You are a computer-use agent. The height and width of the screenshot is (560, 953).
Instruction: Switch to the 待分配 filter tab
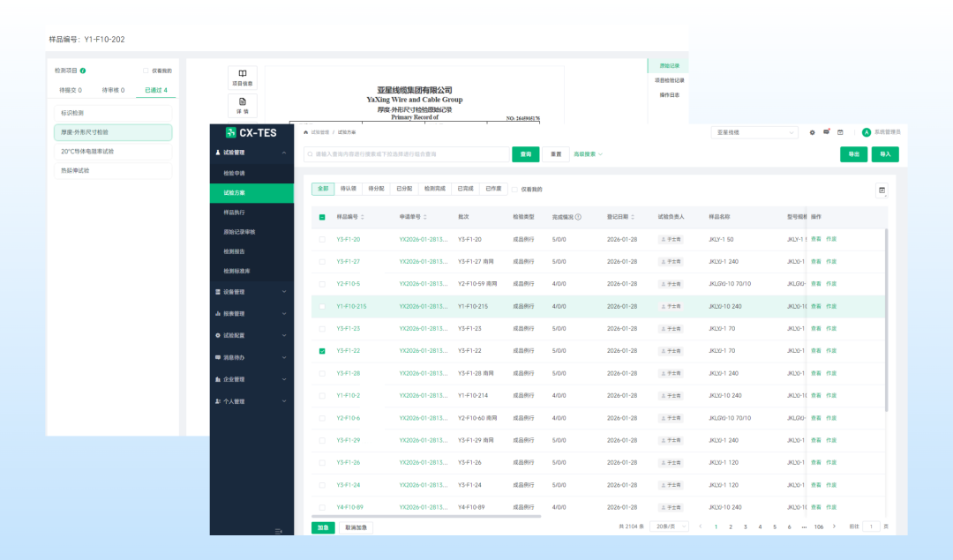376,189
